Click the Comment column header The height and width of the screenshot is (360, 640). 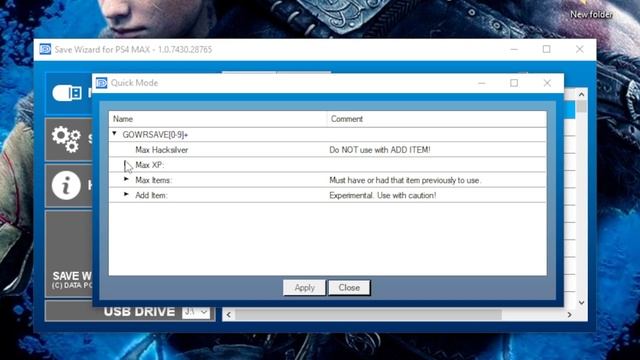(x=436, y=119)
